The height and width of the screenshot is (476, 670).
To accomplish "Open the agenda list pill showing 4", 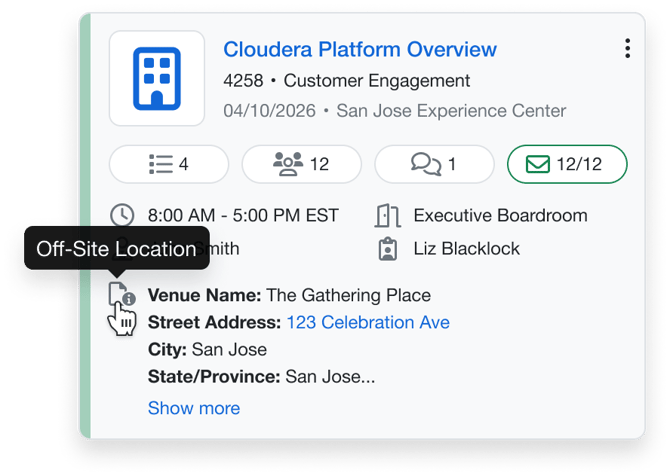I will point(168,164).
